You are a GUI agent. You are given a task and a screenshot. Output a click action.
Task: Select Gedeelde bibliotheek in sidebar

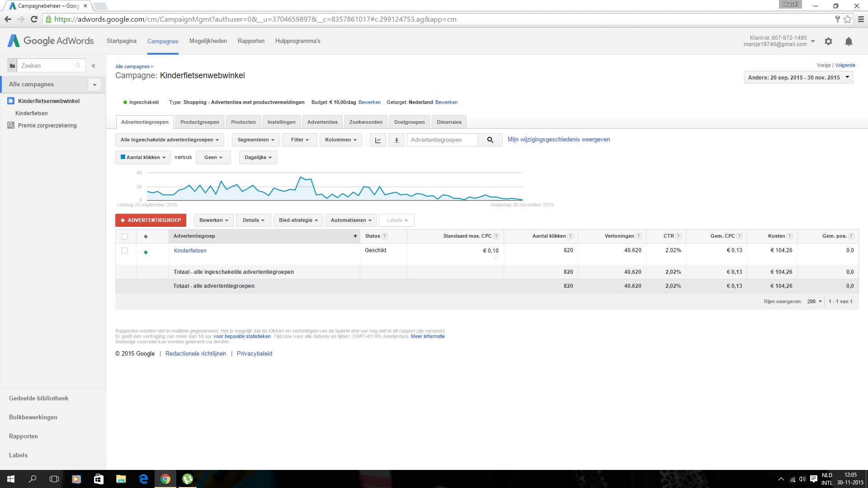pyautogui.click(x=38, y=398)
